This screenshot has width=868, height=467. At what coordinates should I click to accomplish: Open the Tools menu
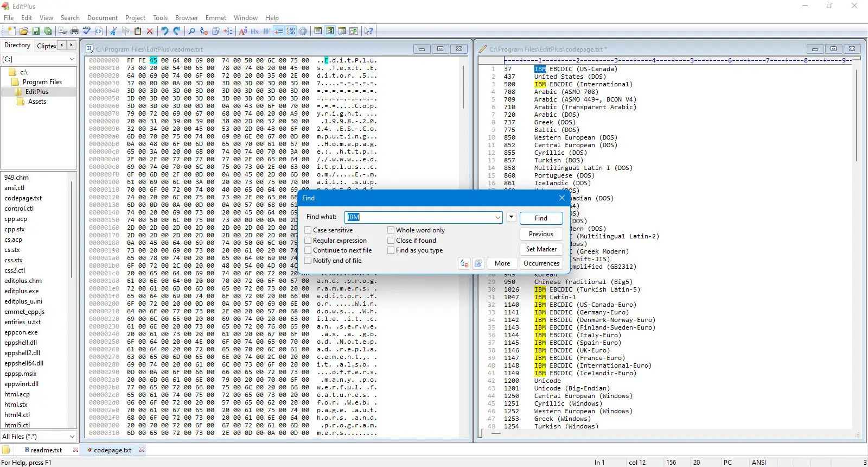(x=160, y=18)
